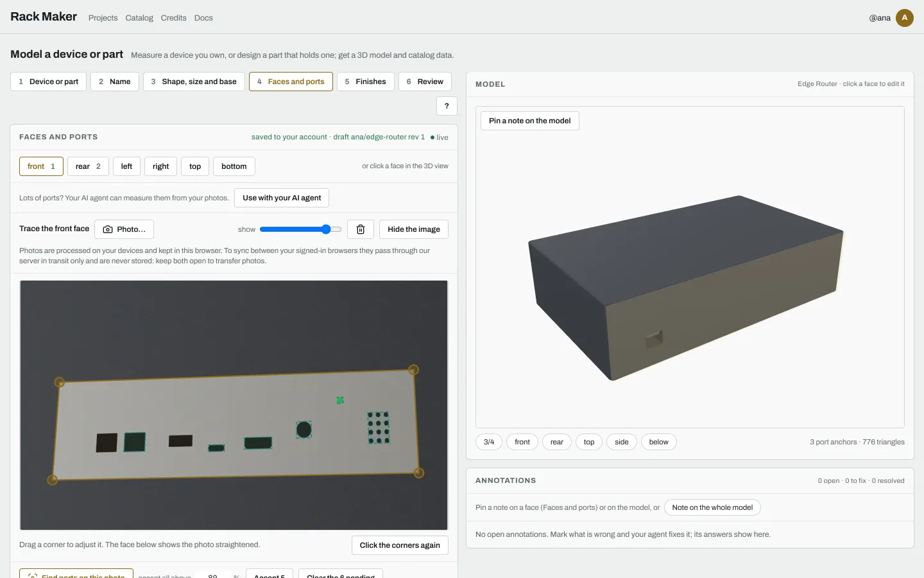The height and width of the screenshot is (578, 924).
Task: Open Docs in the navigation
Action: [x=203, y=18]
